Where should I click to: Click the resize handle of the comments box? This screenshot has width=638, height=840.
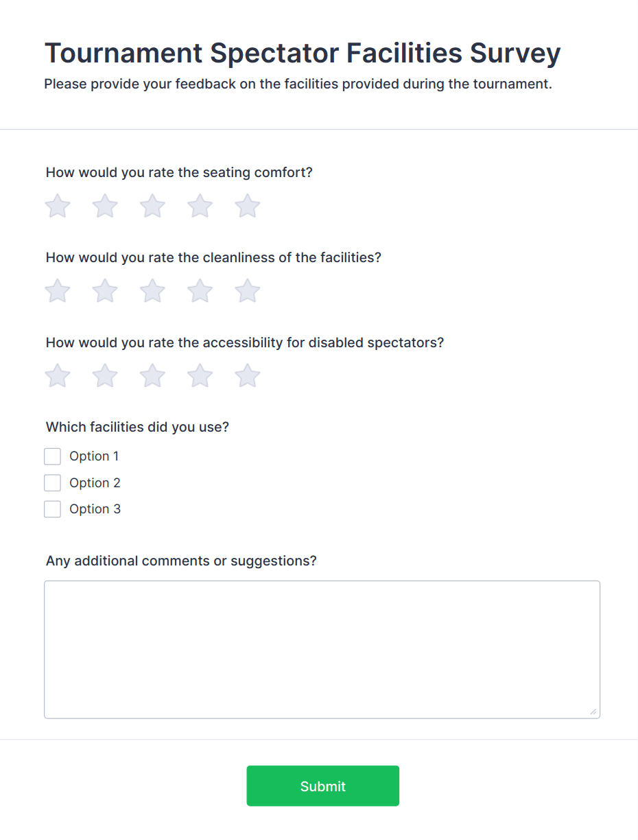click(593, 712)
